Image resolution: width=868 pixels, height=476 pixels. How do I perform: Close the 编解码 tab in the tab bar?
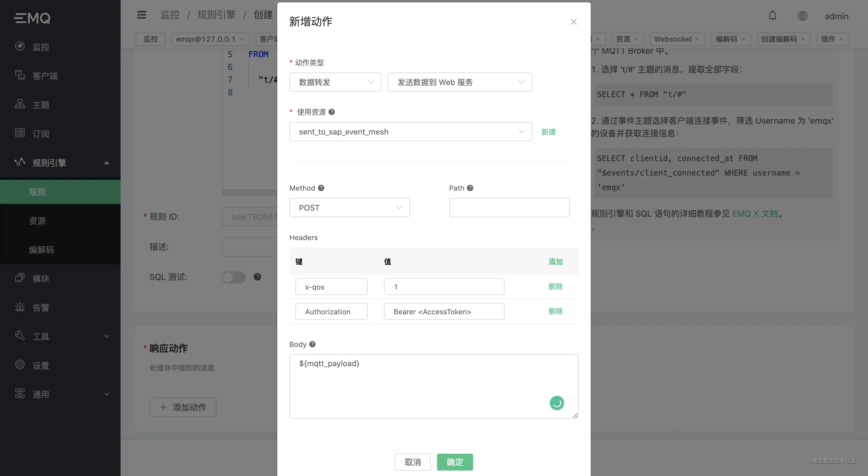[743, 39]
